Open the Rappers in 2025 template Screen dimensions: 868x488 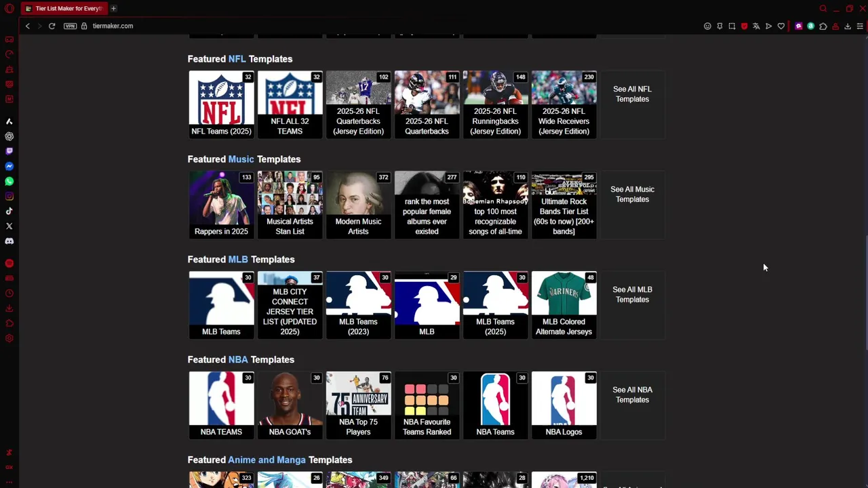click(221, 205)
